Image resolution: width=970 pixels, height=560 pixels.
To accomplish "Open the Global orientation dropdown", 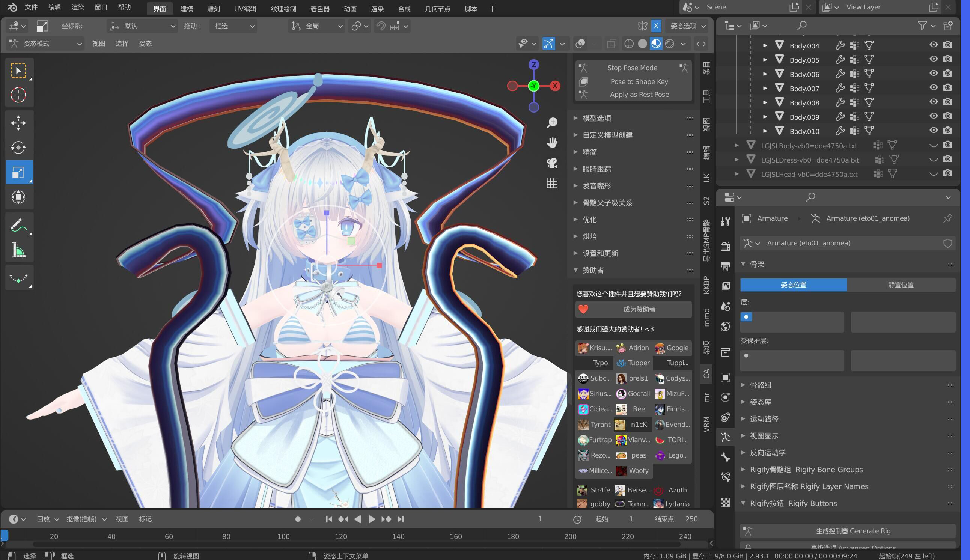I will (x=317, y=26).
